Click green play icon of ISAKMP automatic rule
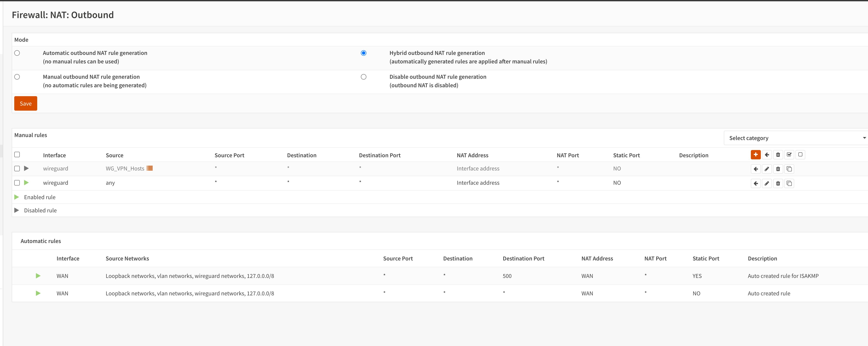The height and width of the screenshot is (346, 868). [x=38, y=276]
